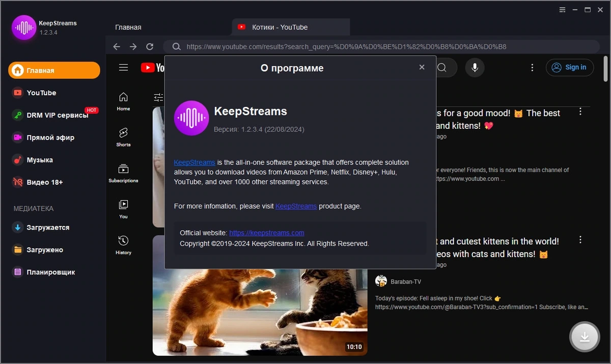611x364 pixels.
Task: Click the YouTube search magnifier button
Action: coord(442,67)
